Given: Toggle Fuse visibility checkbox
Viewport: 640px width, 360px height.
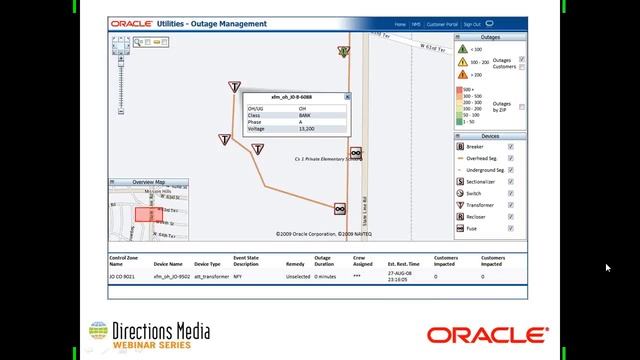Looking at the screenshot, I should (x=511, y=229).
